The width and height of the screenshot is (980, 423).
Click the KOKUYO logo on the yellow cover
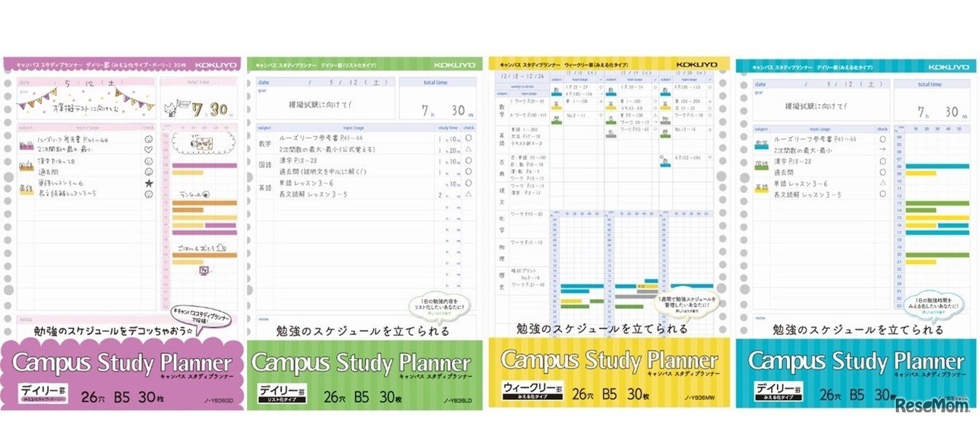tap(698, 65)
